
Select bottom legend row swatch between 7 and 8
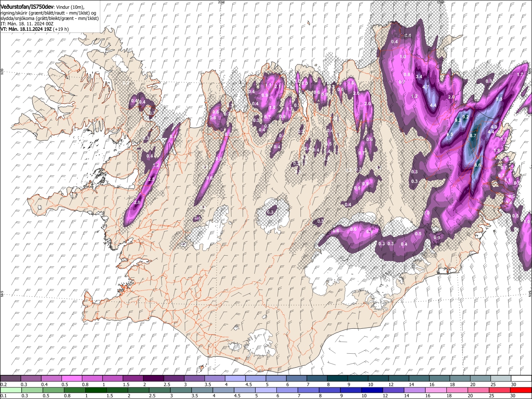tap(308, 390)
